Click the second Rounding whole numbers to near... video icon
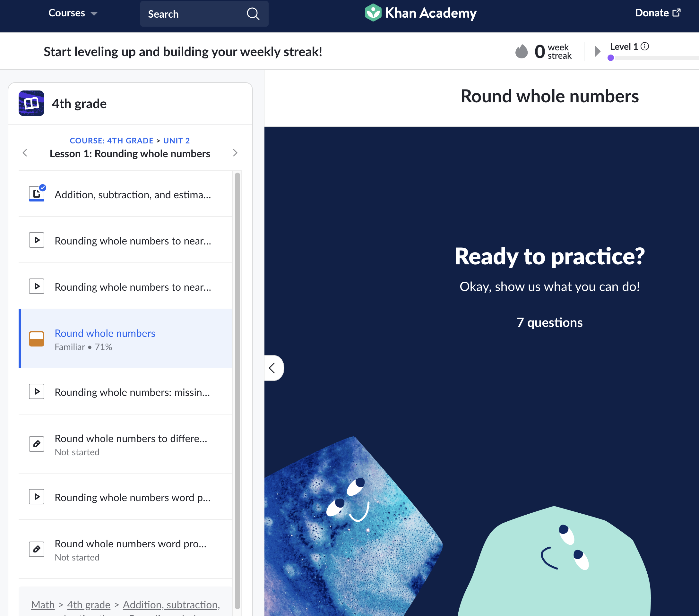Viewport: 699px width, 616px height. click(x=37, y=286)
